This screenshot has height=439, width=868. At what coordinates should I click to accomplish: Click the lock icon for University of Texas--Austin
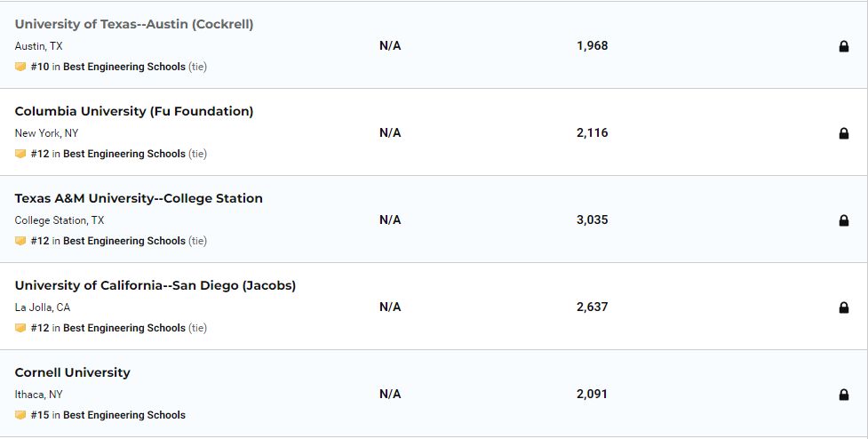coord(844,46)
